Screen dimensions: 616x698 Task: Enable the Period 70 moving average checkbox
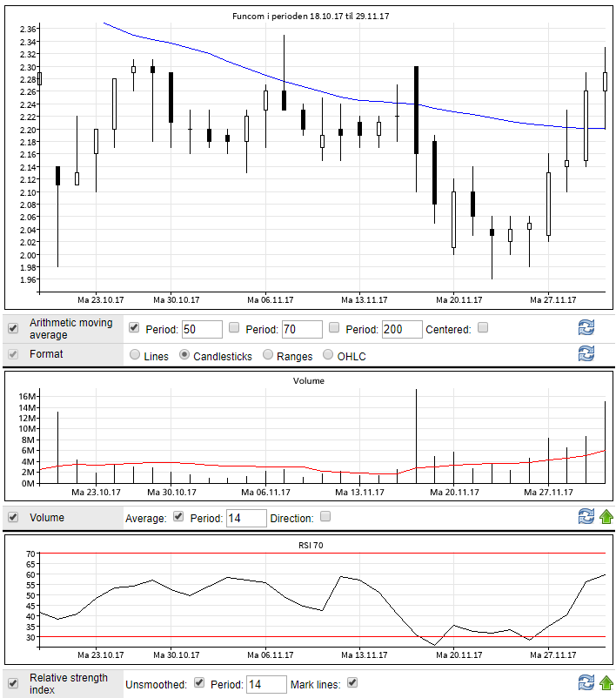click(x=234, y=328)
